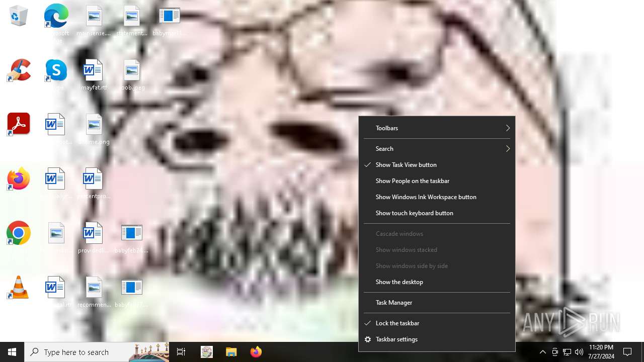Select the babymar file icon in top row

pyautogui.click(x=170, y=21)
